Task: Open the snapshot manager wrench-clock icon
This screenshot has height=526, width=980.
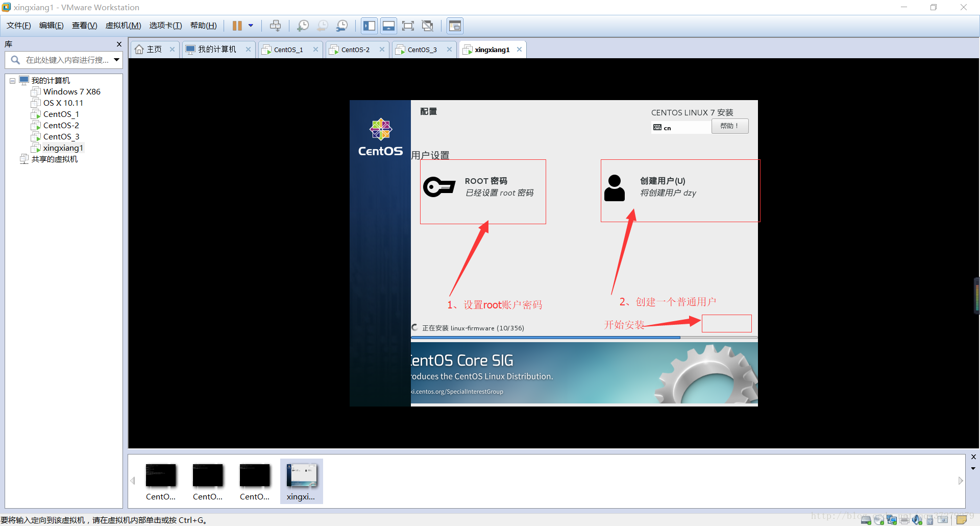Action: click(342, 26)
